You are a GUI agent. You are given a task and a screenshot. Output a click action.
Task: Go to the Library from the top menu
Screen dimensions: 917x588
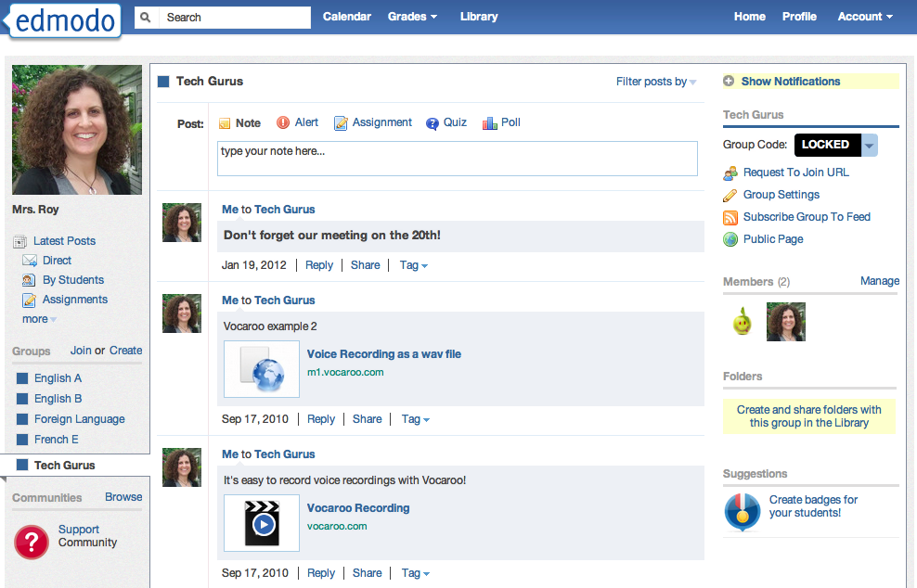(478, 16)
